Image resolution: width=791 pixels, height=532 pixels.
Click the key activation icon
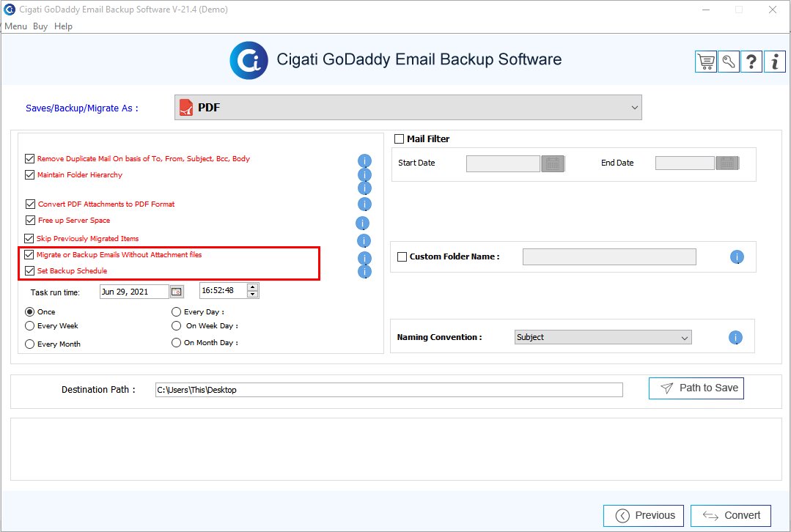[729, 62]
